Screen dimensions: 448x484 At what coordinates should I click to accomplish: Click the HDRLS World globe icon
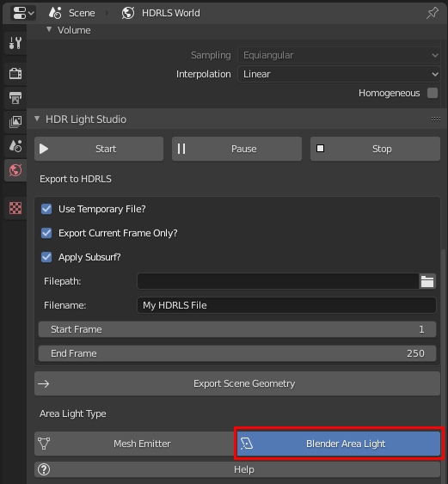click(x=128, y=13)
